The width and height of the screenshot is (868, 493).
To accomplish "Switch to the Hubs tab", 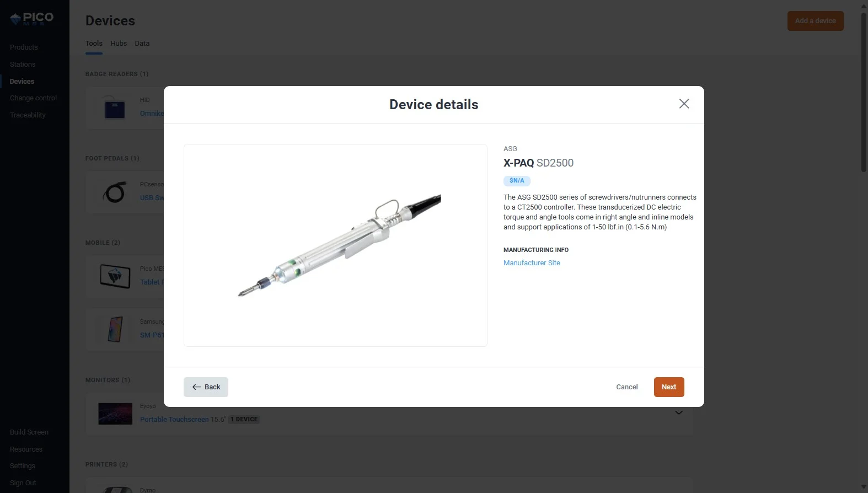I will pos(119,44).
